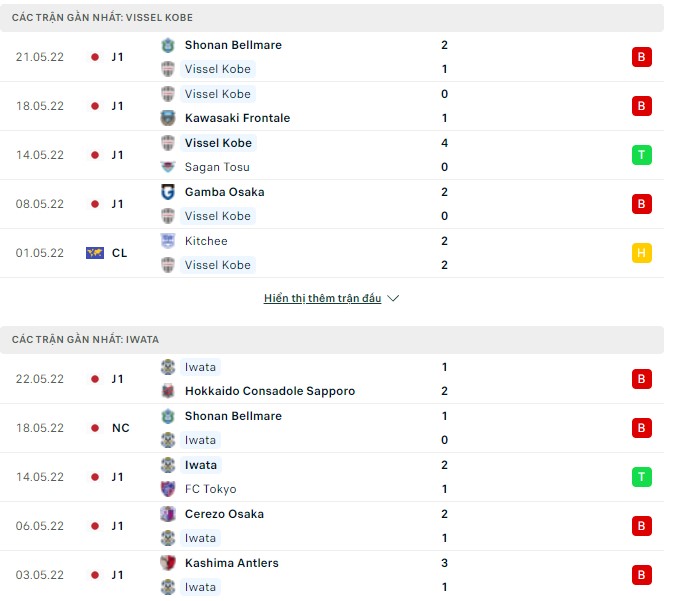Screen dimensions: 673x601
Task: Select the NC match row dated 18.05.22
Action: [x=330, y=428]
